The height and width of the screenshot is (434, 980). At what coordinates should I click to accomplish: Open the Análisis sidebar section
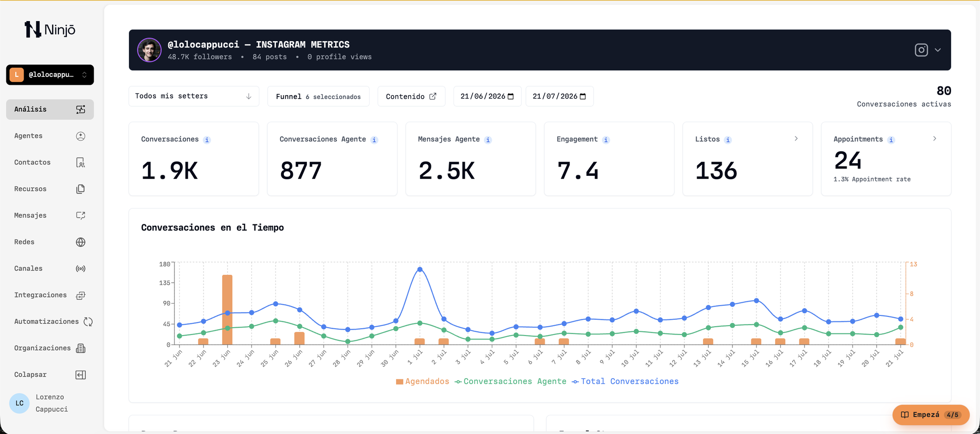tap(50, 109)
